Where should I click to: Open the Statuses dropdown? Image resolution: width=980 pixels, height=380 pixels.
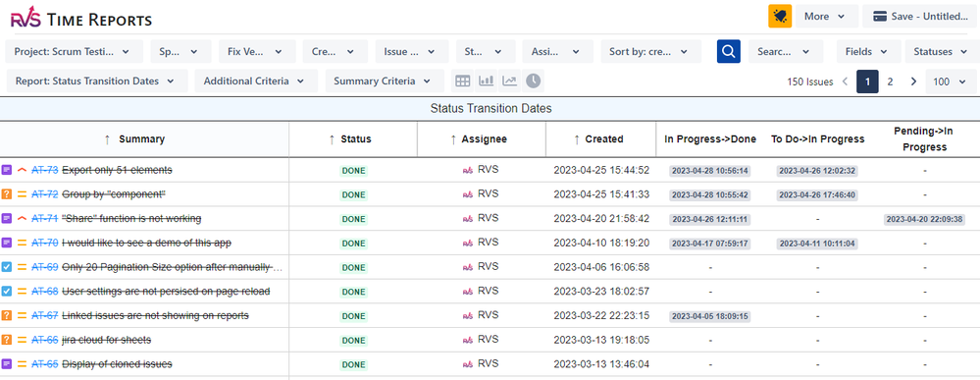(941, 51)
